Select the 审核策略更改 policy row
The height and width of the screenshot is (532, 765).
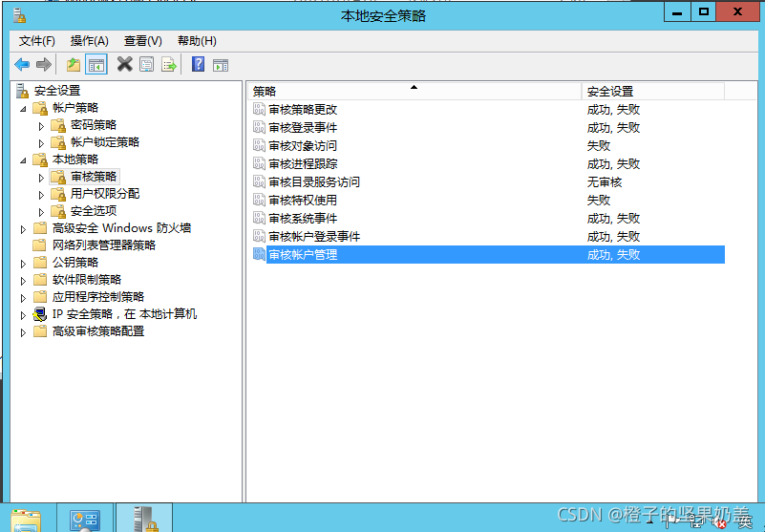coord(486,109)
